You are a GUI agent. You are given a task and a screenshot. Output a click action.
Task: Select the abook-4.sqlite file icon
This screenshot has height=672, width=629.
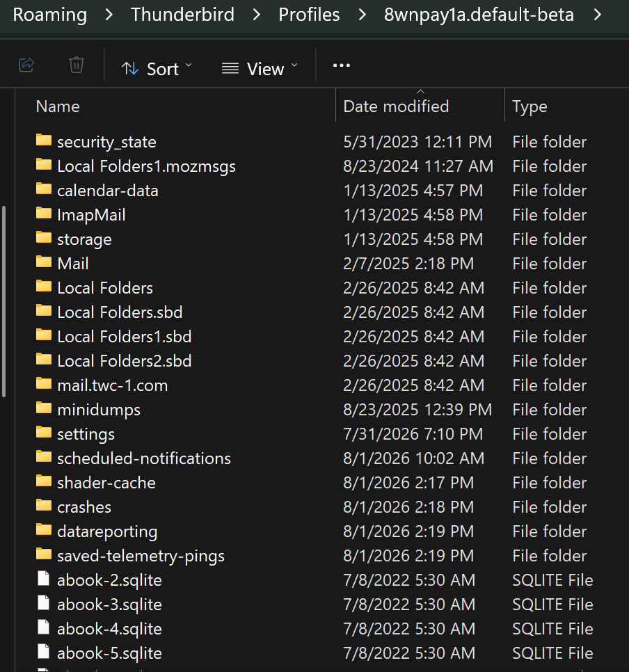tap(44, 627)
